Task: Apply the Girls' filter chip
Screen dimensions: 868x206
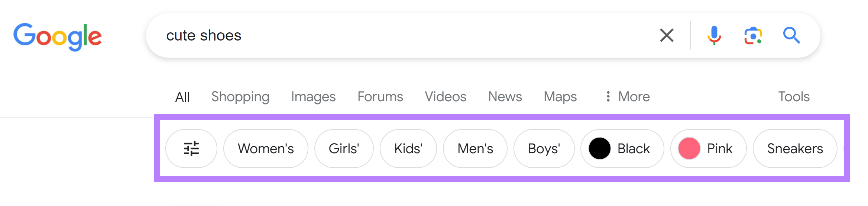Action: [344, 148]
